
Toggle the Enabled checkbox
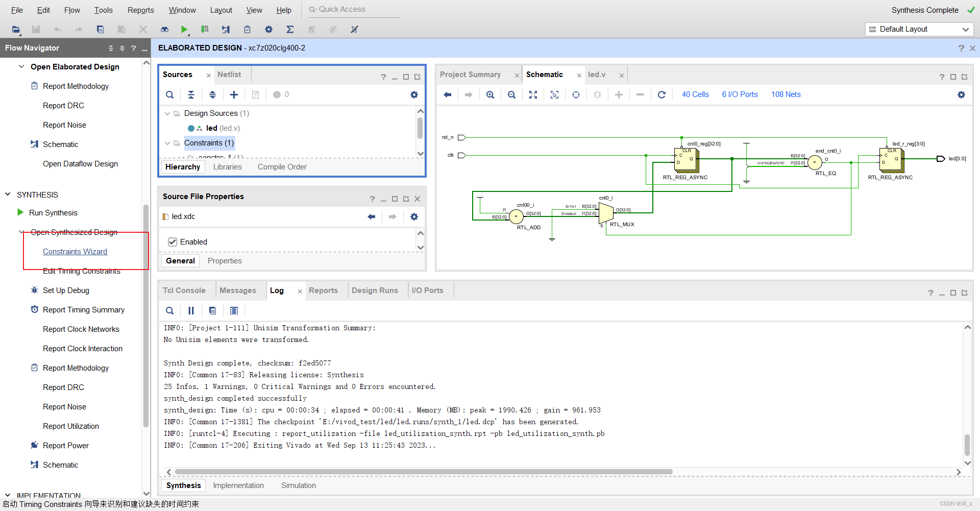173,242
